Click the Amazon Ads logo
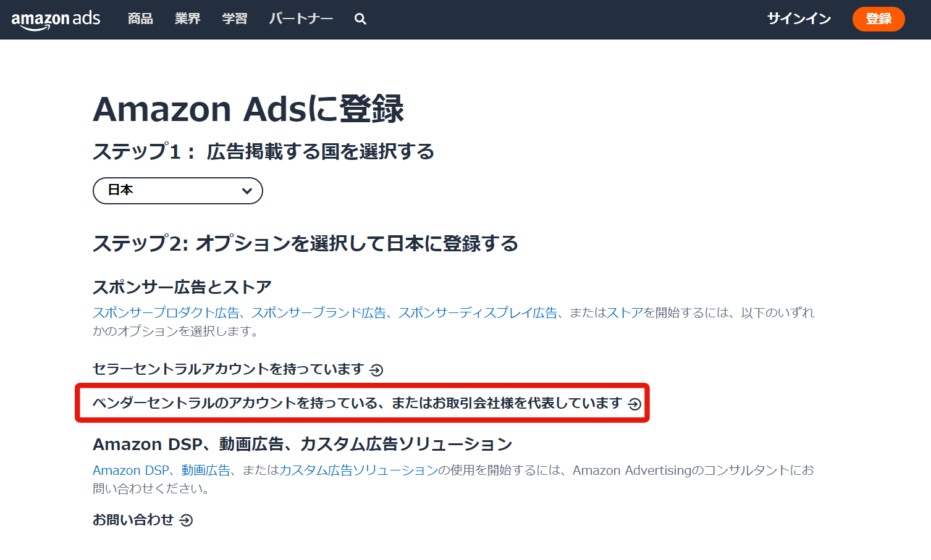Screen dimensions: 931x560 [56, 19]
